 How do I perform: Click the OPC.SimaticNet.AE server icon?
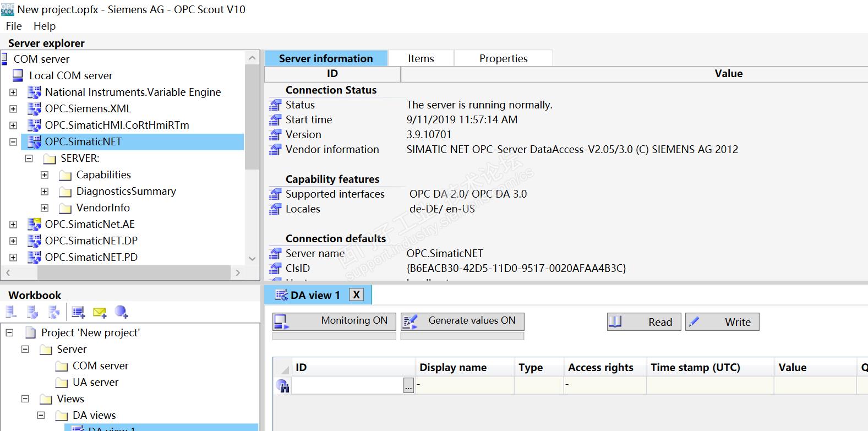click(34, 224)
